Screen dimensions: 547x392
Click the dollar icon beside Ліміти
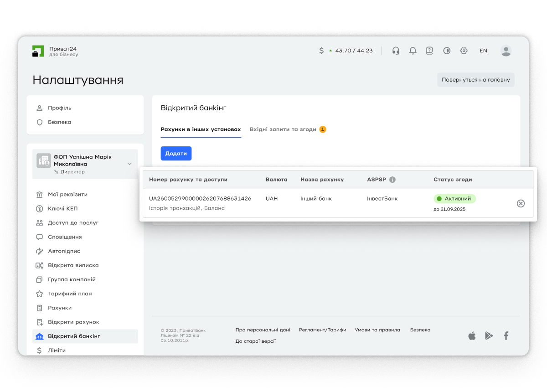click(x=40, y=350)
